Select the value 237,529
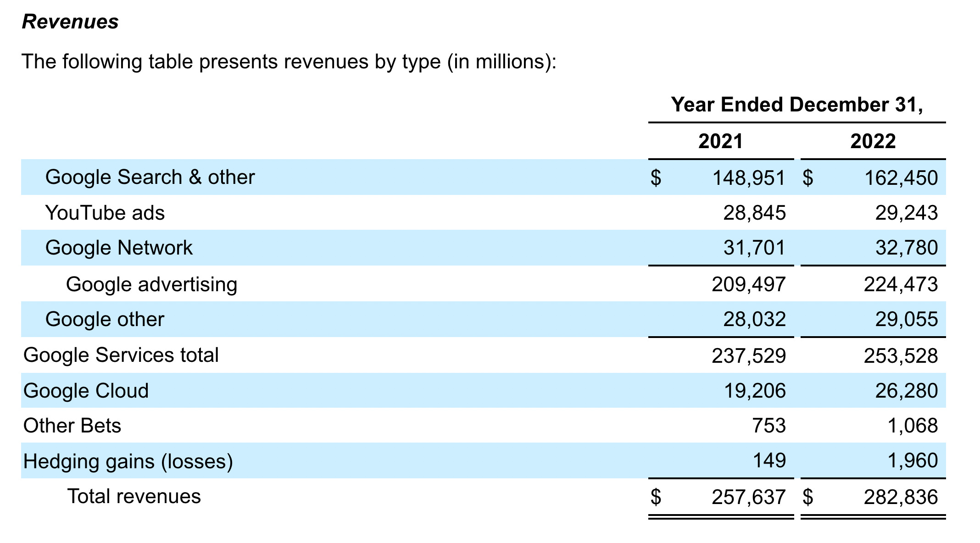The height and width of the screenshot is (543, 980). point(749,356)
